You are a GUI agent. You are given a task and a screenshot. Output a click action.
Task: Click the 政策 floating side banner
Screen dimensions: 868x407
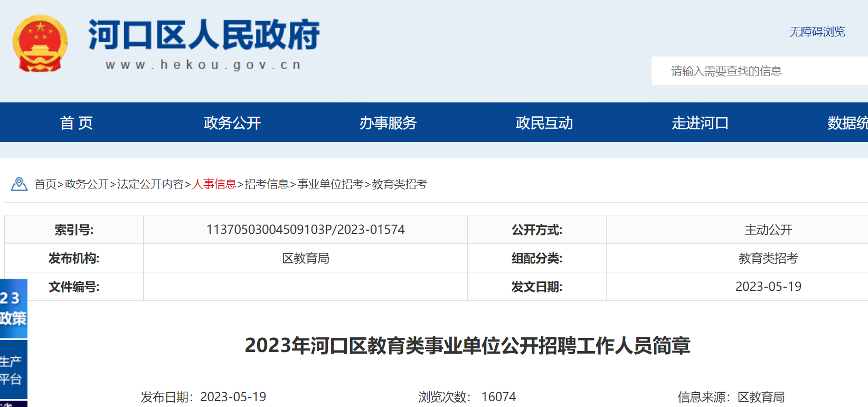pyautogui.click(x=14, y=308)
